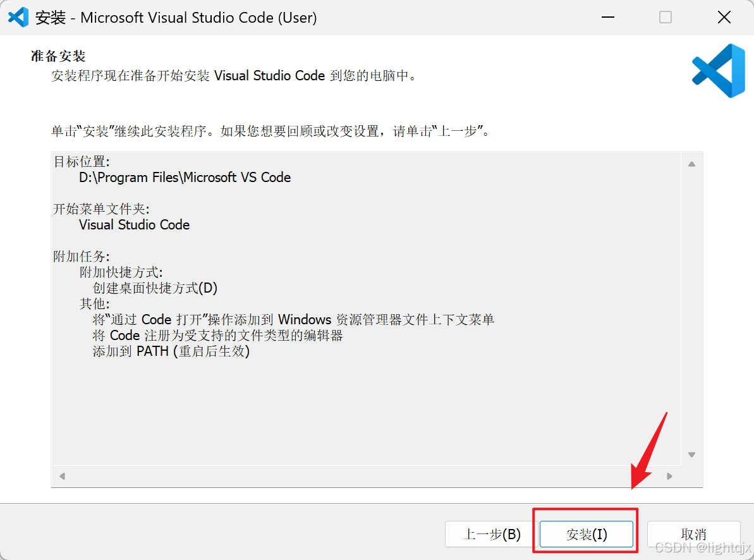The height and width of the screenshot is (560, 754).
Task: Minimize the setup window
Action: [x=608, y=17]
